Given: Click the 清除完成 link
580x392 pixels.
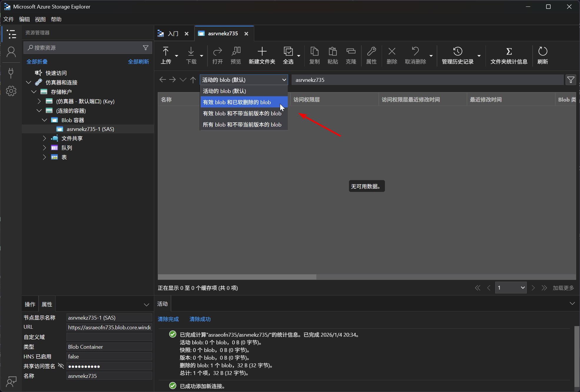Looking at the screenshot, I should tap(168, 319).
